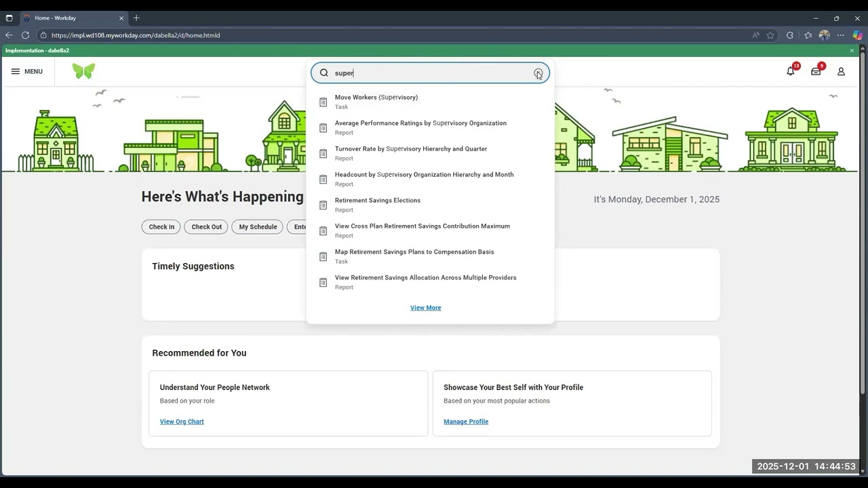Screen dimensions: 868x488
Task: Click Showcase Your Best Self card title
Action: pyautogui.click(x=513, y=388)
